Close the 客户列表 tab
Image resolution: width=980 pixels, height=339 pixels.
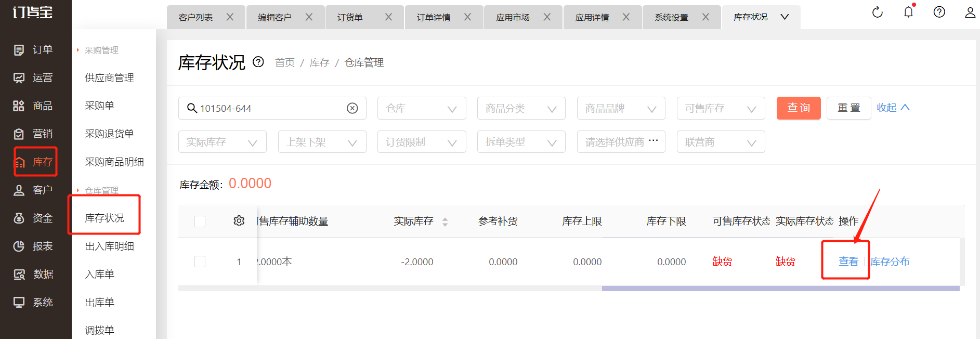coord(230,17)
